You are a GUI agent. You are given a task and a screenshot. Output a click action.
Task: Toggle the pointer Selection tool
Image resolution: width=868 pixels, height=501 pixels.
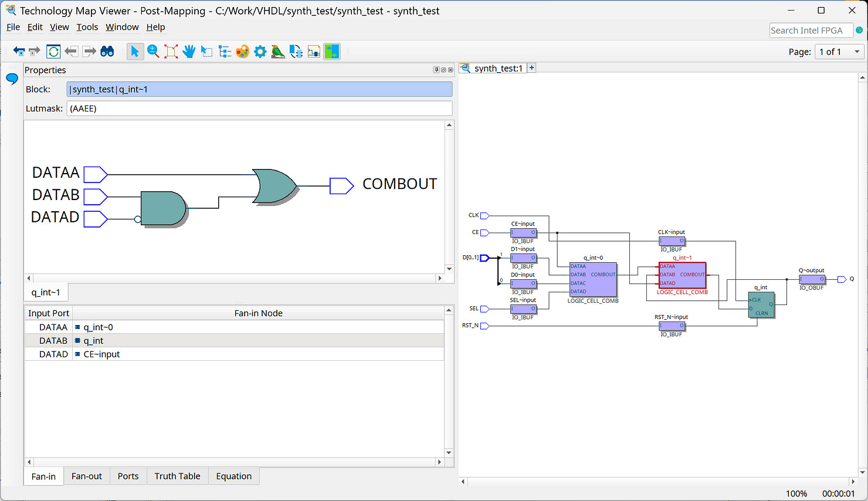135,52
